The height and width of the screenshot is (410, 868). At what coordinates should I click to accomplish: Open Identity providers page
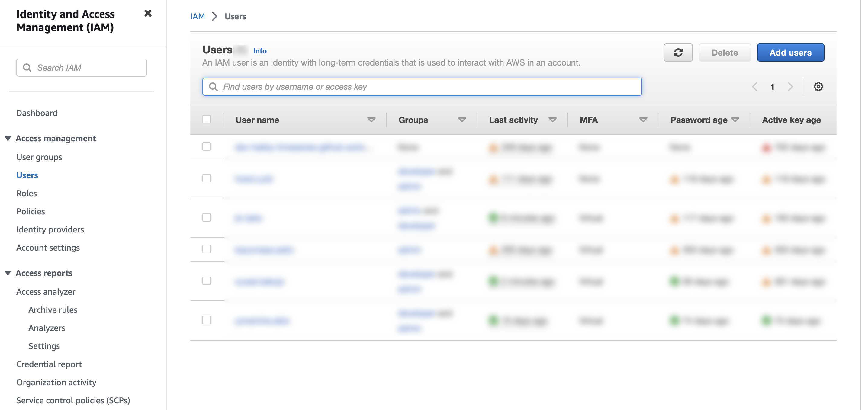pos(50,230)
